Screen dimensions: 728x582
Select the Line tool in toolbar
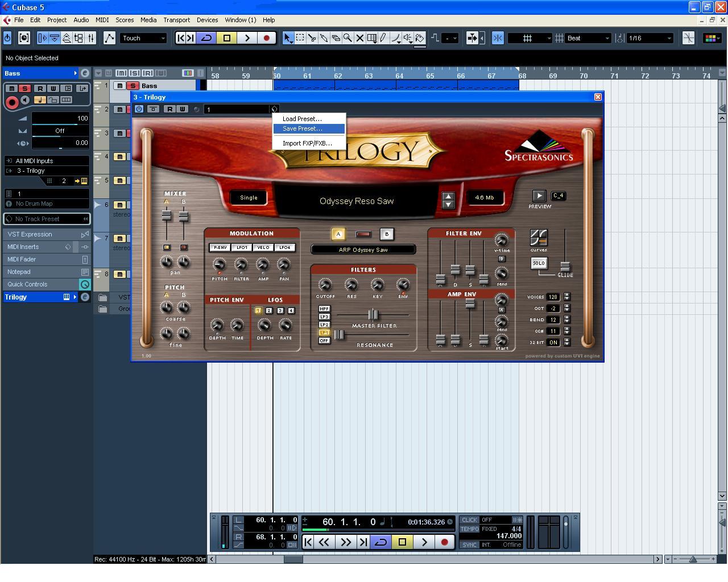(395, 38)
